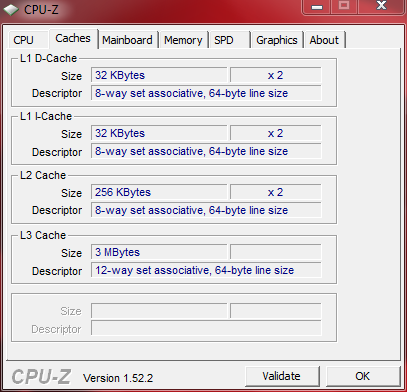Click the L1 I-Cache group label
This screenshot has width=407, height=392.
(x=46, y=116)
